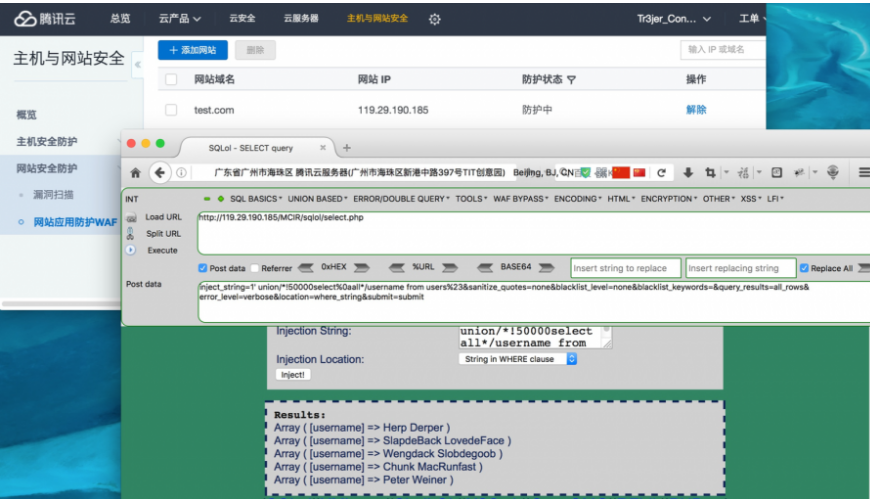The height and width of the screenshot is (499, 870).
Task: Collapse the sidebar with the double-arrow icon
Action: coord(138,64)
